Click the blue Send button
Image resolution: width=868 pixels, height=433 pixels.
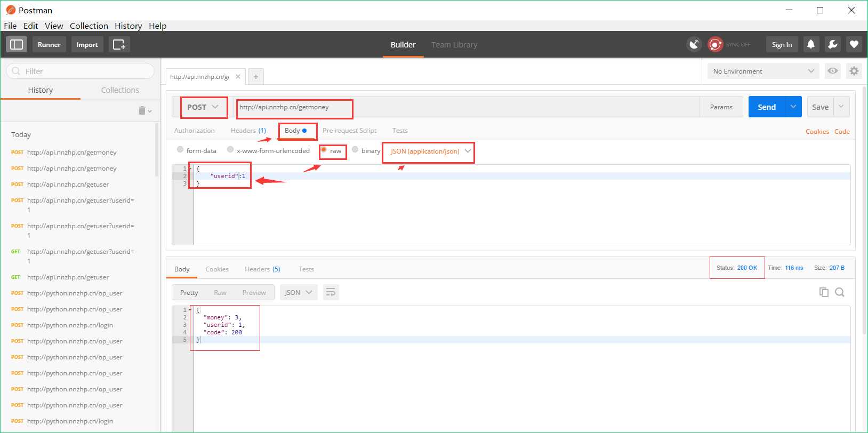[x=767, y=107]
